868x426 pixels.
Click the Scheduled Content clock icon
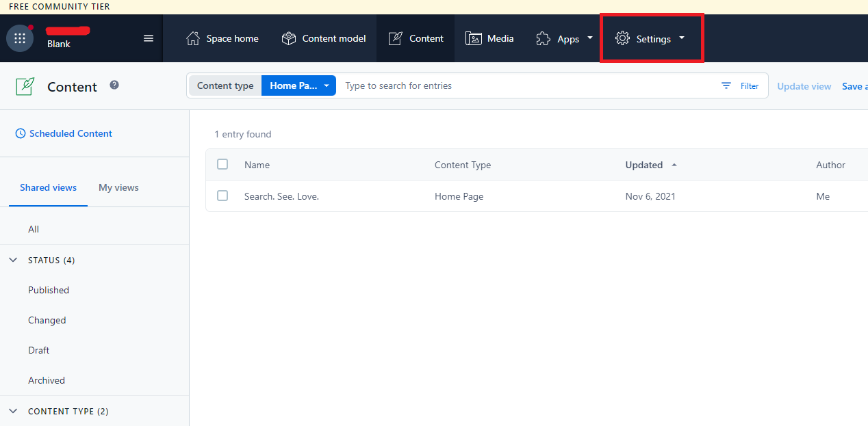click(21, 133)
